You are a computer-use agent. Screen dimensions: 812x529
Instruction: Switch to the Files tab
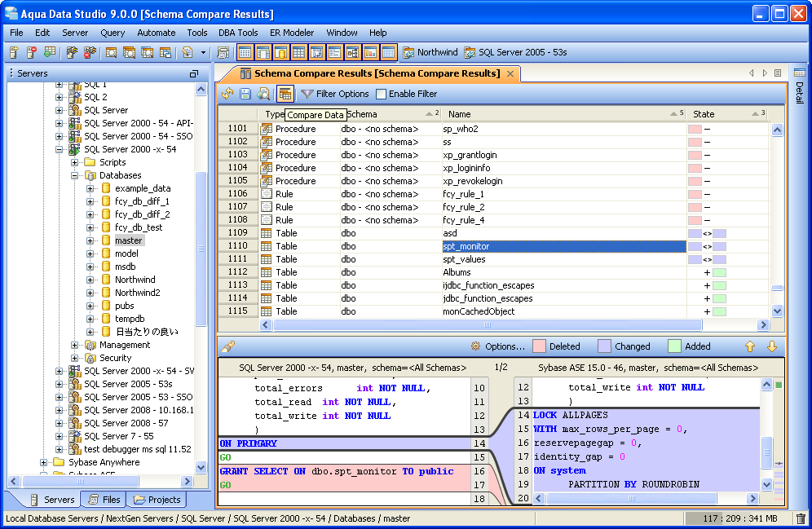coord(104,500)
